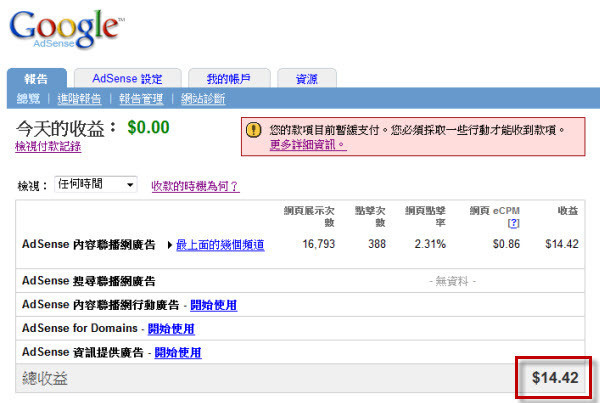
Task: Click the 點擊次數 column header
Action: pos(370,217)
